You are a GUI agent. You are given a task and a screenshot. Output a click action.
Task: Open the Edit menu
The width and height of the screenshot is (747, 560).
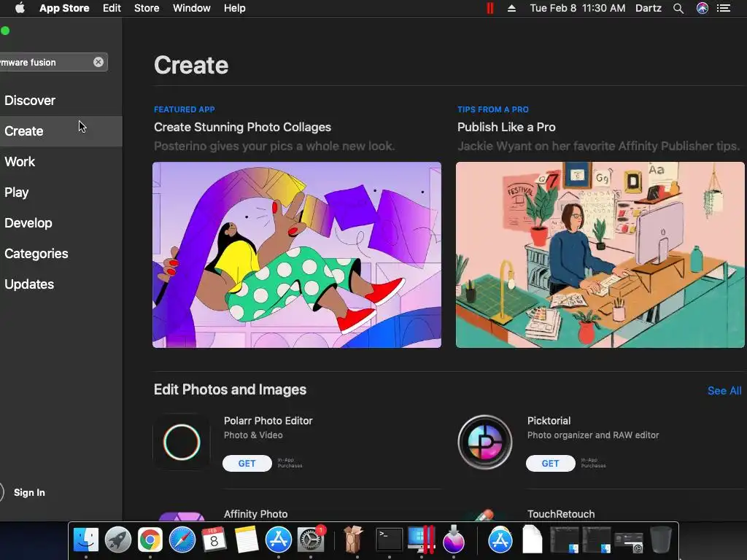pos(112,8)
